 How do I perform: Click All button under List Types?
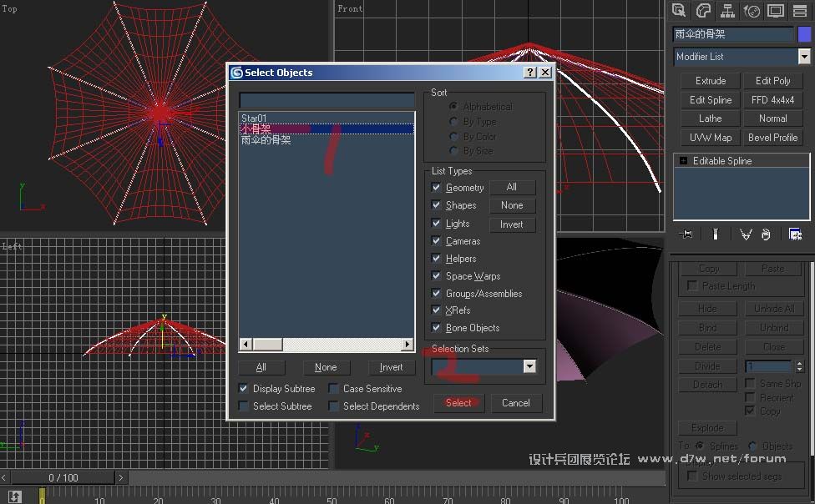click(512, 187)
